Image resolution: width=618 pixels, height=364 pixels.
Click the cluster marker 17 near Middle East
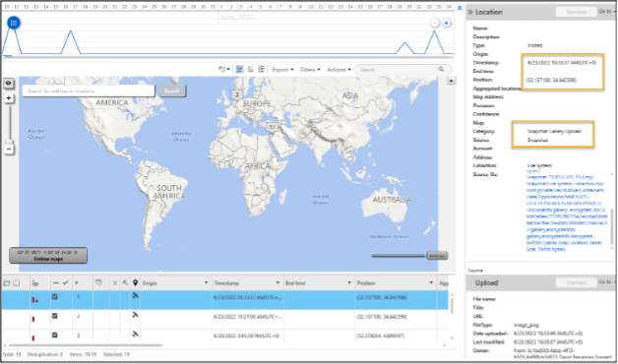[x=272, y=127]
